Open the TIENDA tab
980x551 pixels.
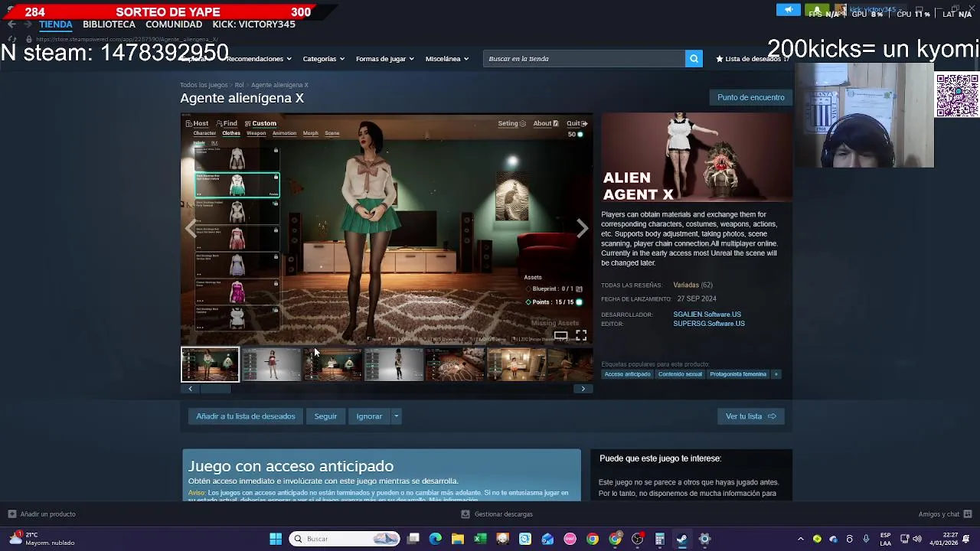(56, 24)
